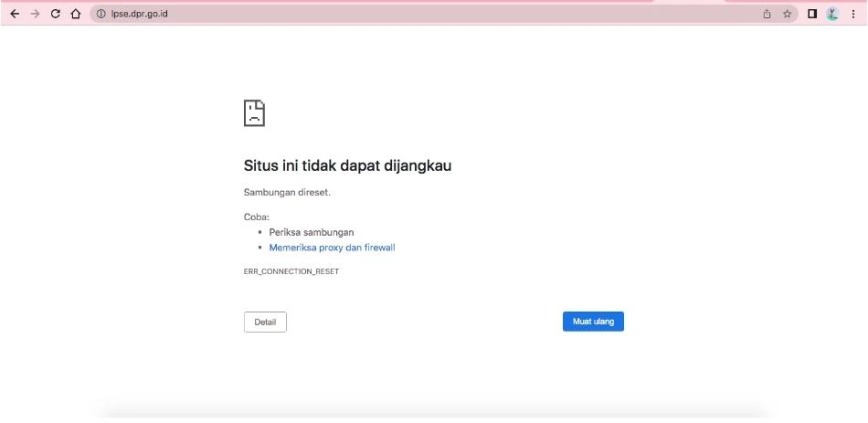
Task: Reload the page with the refresh icon
Action: 56,14
